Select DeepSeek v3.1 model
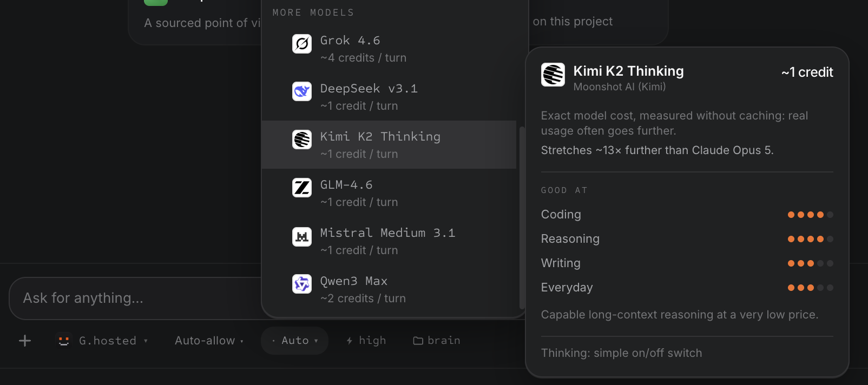Viewport: 868px width, 385px height. click(389, 97)
